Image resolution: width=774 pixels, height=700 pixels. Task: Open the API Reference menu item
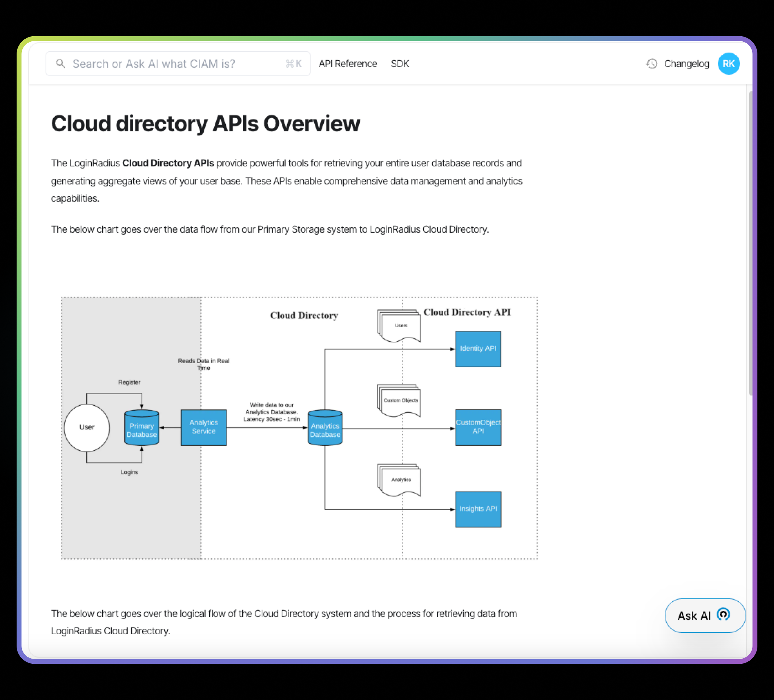(x=347, y=64)
